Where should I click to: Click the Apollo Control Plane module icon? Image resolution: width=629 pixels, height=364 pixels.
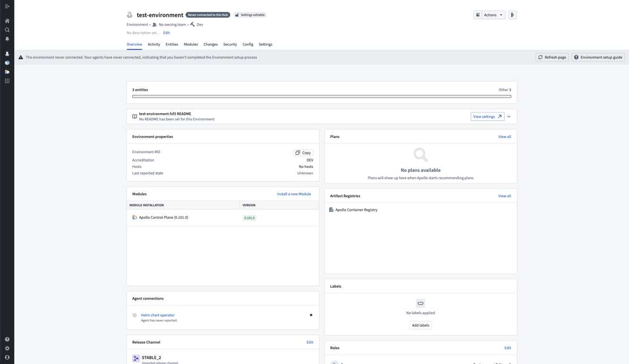[135, 217]
